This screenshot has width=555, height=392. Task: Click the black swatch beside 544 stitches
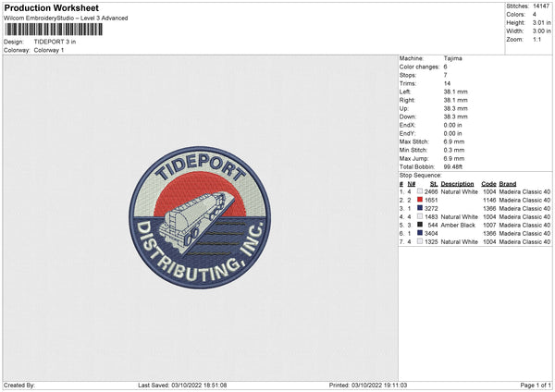pyautogui.click(x=420, y=225)
